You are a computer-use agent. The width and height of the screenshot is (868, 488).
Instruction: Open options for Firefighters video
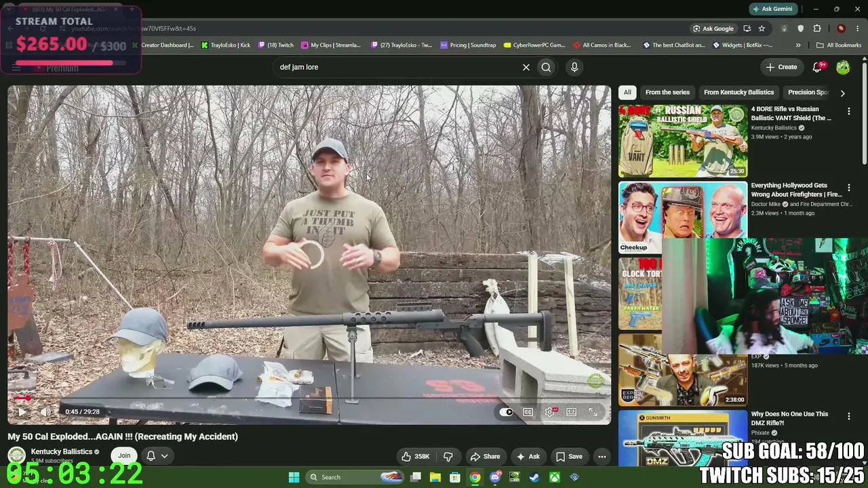(x=848, y=187)
